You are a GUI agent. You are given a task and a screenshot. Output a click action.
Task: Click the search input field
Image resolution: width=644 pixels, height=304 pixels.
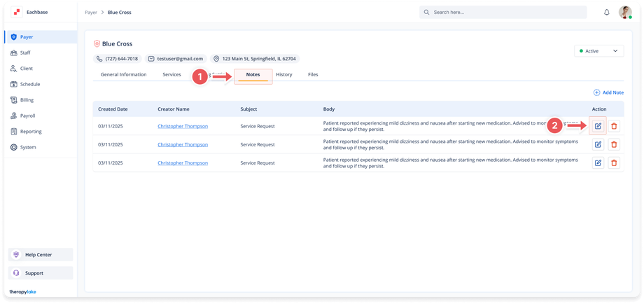503,13
